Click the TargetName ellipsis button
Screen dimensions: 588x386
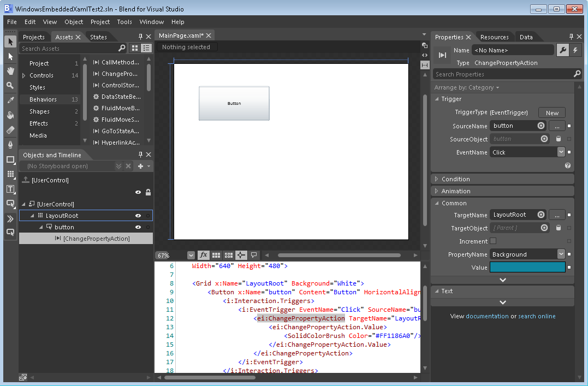click(557, 215)
